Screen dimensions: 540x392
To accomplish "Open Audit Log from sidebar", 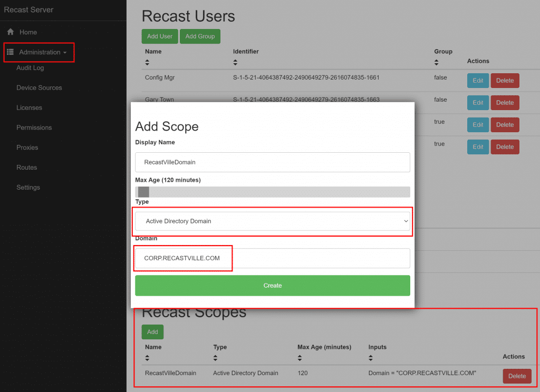I will [x=30, y=68].
